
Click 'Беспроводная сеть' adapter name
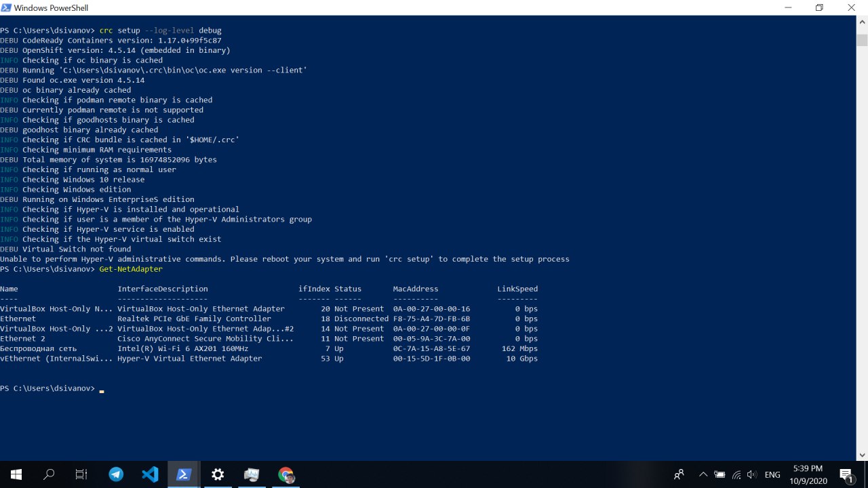[38, 348]
